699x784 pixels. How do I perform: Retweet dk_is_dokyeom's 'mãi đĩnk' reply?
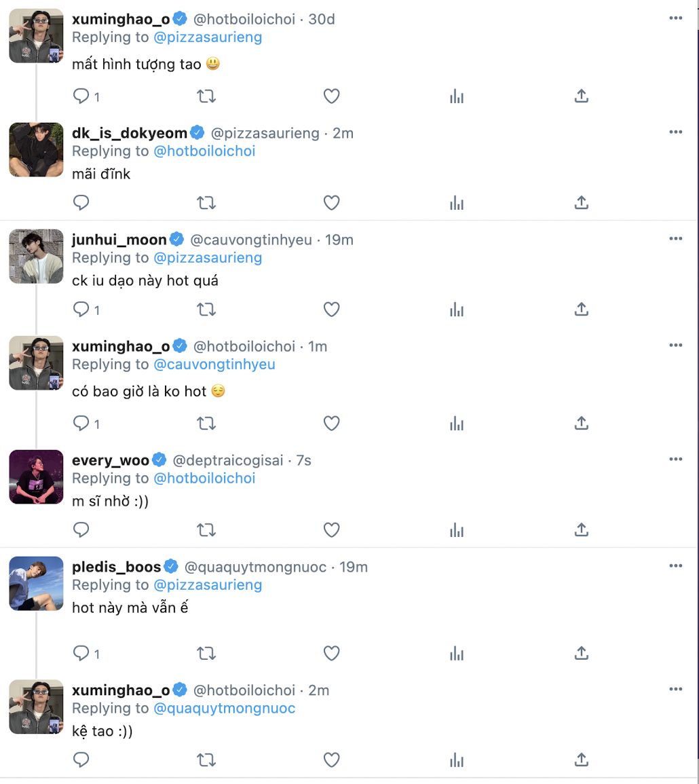pos(206,202)
